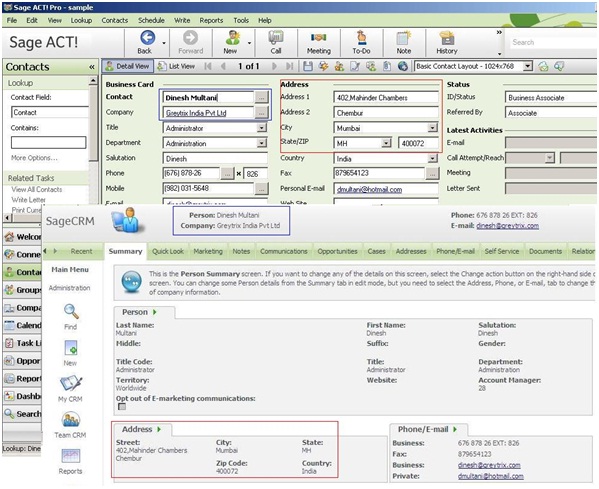Switch to Detail View

click(x=128, y=66)
